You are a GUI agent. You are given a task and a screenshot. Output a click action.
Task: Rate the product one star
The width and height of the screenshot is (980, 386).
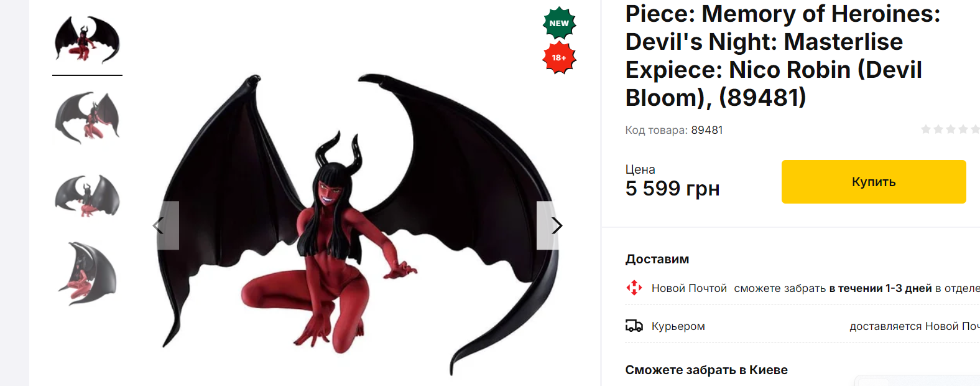926,129
